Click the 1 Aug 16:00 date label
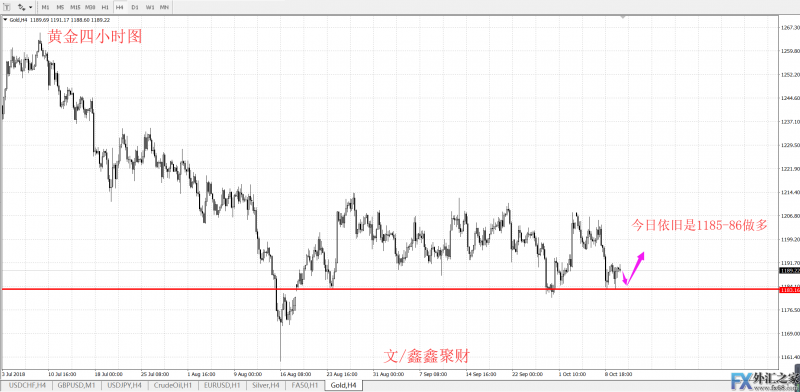 [x=202, y=374]
